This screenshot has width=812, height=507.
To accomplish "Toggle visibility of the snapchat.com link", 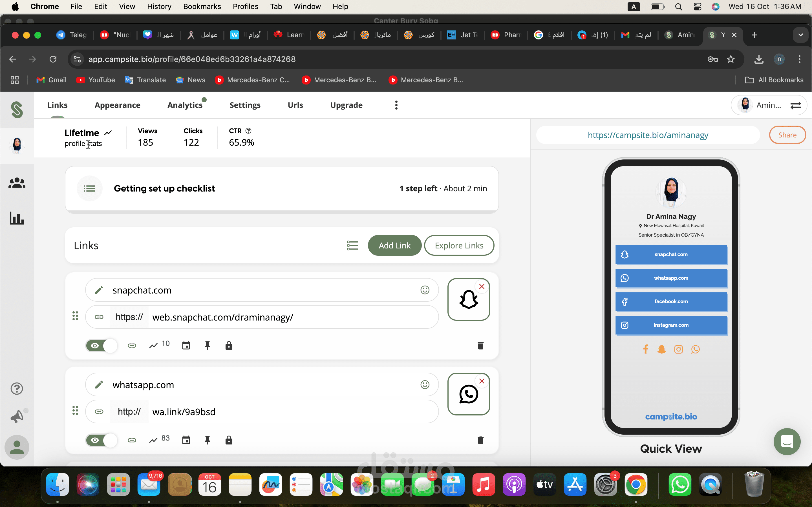I will 101,345.
